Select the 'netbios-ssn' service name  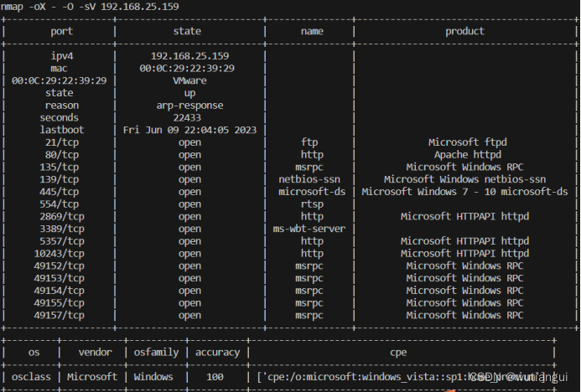point(312,179)
